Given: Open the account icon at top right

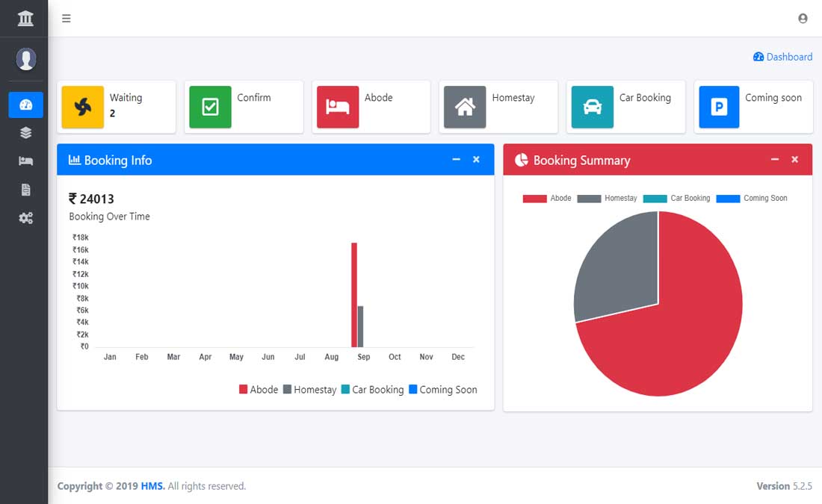Looking at the screenshot, I should click(802, 18).
